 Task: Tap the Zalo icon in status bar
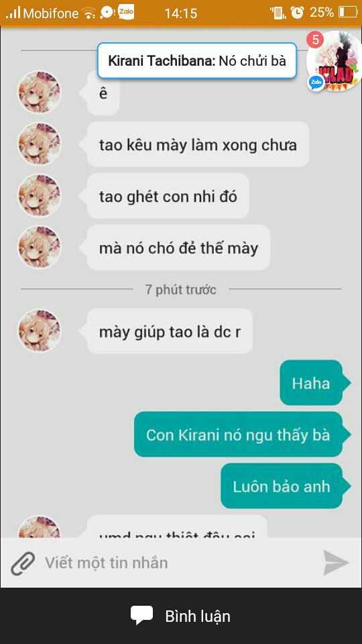126,12
